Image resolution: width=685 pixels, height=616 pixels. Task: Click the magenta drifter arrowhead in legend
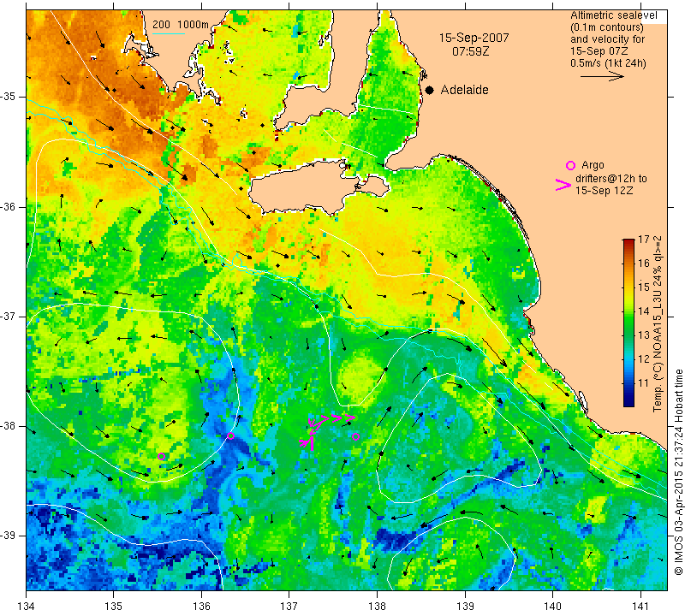(563, 185)
